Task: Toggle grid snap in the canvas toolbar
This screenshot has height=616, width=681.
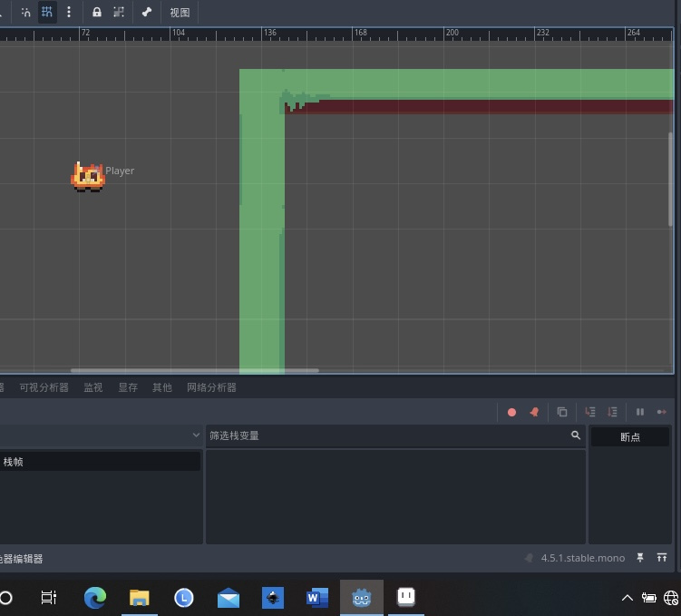Action: tap(47, 12)
